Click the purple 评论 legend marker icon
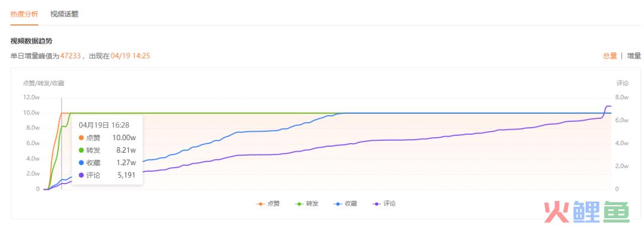The image size is (644, 226). pyautogui.click(x=376, y=203)
